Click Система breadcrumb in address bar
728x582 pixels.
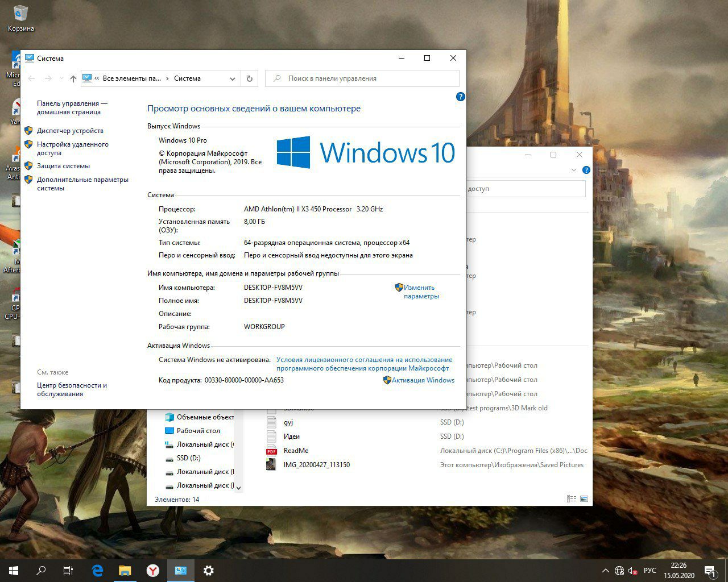pos(187,78)
